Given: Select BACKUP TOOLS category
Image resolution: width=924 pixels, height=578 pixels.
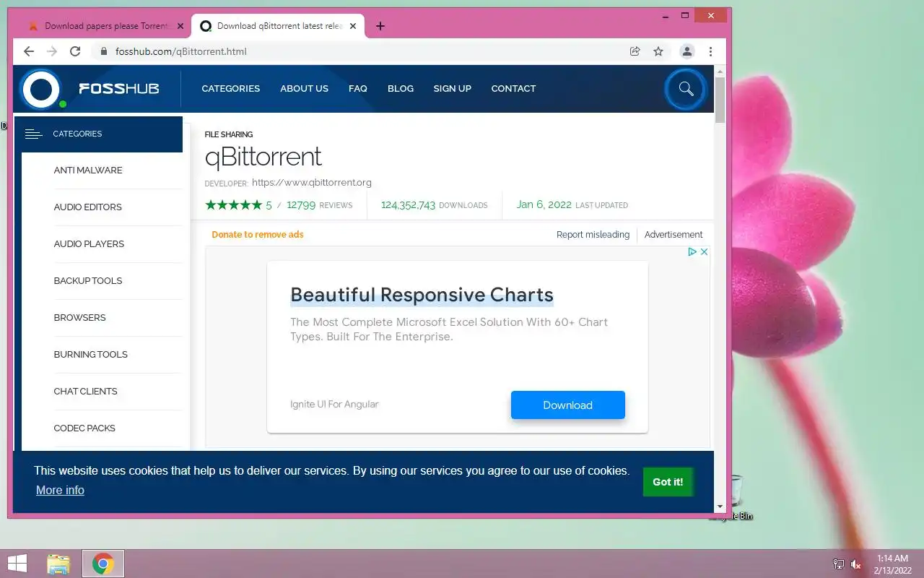Looking at the screenshot, I should [x=88, y=281].
